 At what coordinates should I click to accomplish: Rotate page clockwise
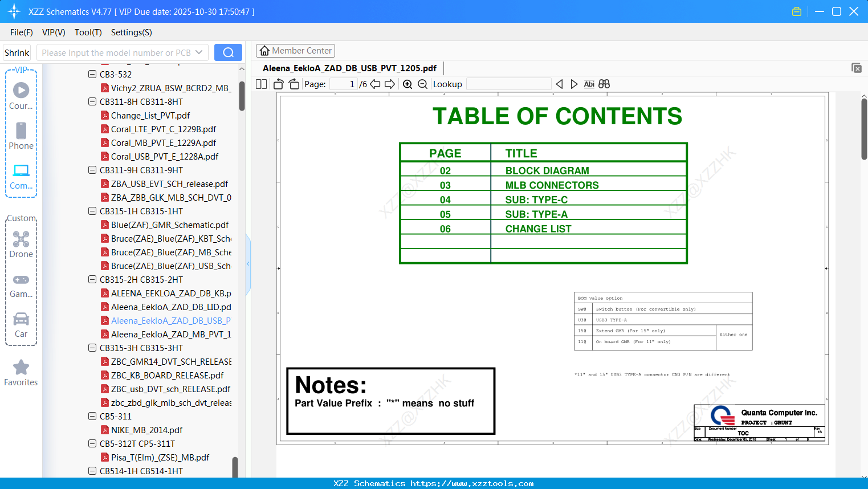(x=294, y=84)
